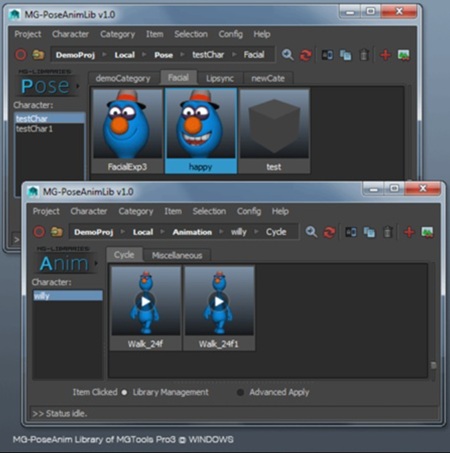
Task: Click the red plus add icon in Anim window
Action: coord(409,232)
